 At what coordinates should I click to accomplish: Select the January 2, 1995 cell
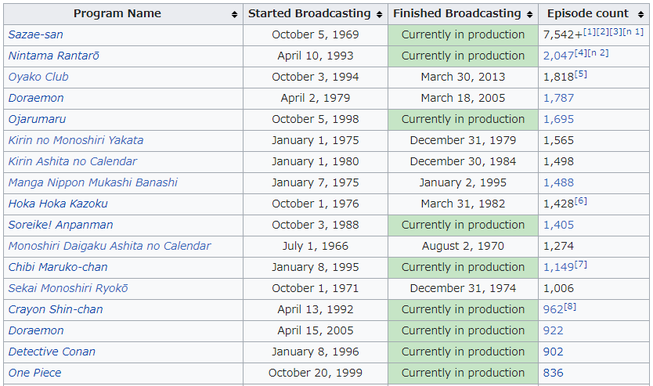coord(463,183)
